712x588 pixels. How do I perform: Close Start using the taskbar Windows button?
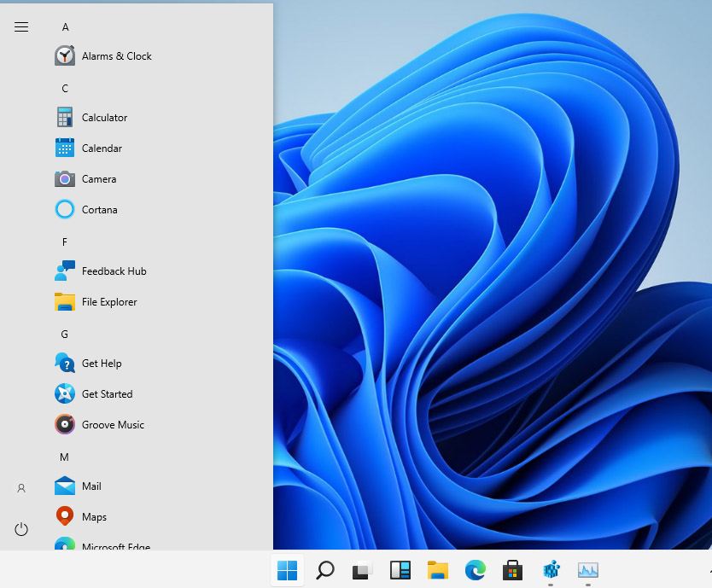(x=288, y=570)
